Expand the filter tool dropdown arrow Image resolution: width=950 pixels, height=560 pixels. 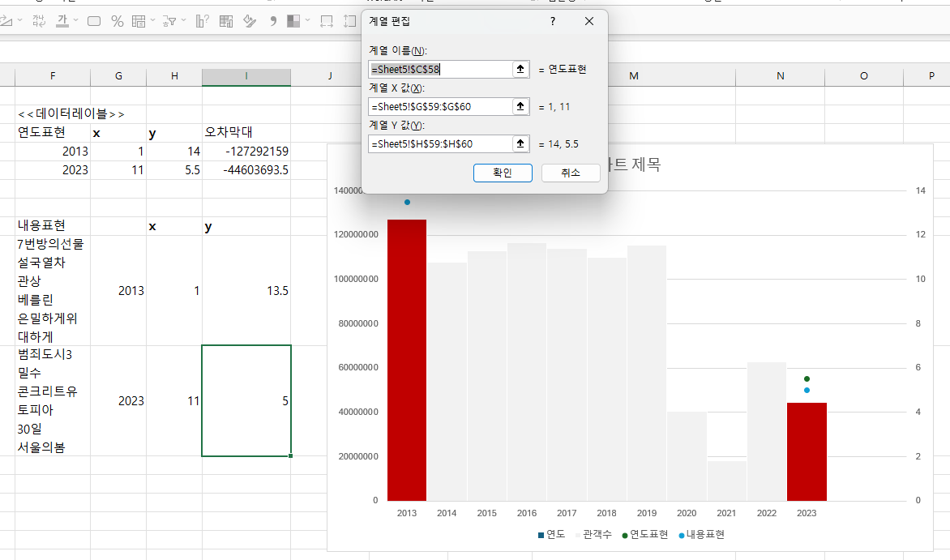click(183, 21)
